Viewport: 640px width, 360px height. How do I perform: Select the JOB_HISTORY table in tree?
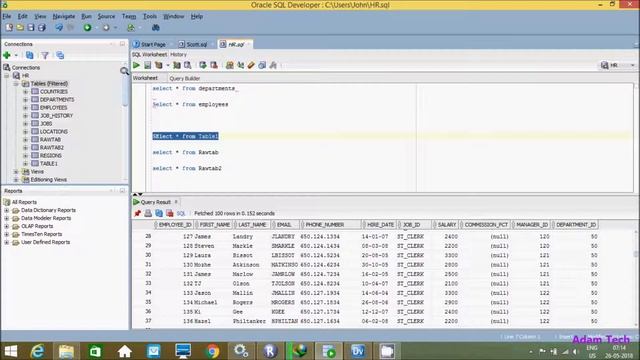56,116
